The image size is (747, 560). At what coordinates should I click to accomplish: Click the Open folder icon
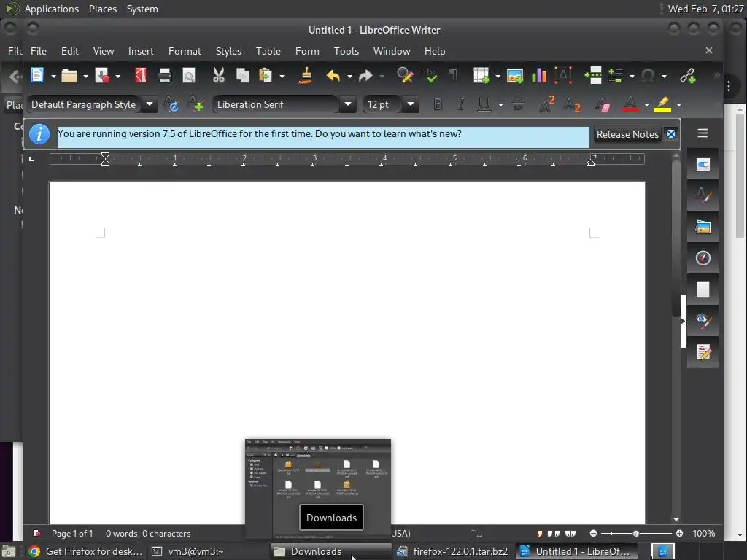coord(69,75)
